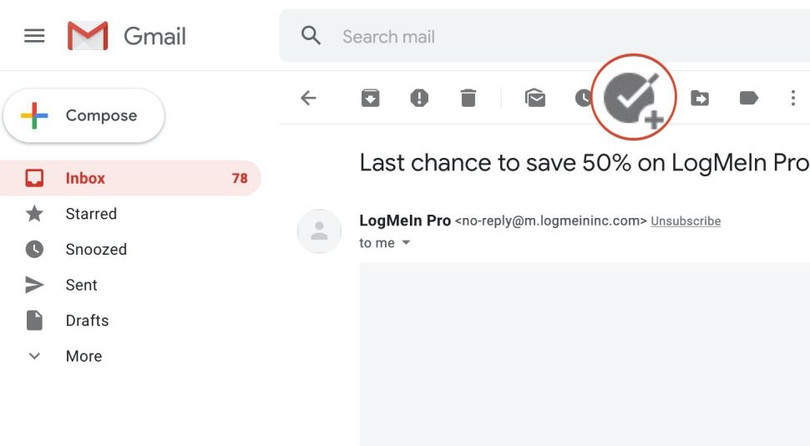Add email to Tasks
The height and width of the screenshot is (446, 810).
click(634, 98)
